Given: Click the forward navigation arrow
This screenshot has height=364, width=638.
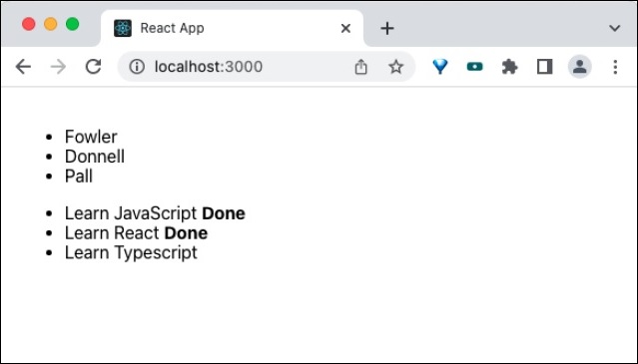Looking at the screenshot, I should pos(58,67).
